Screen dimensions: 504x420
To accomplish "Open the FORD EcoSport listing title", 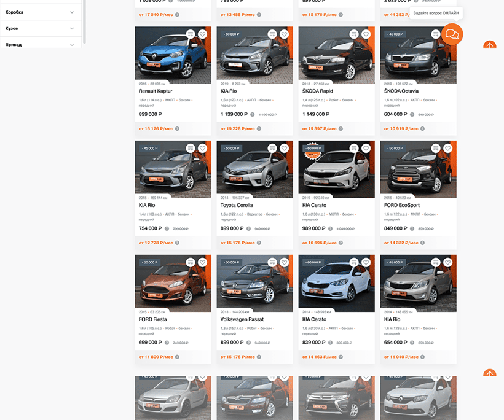I will (402, 205).
